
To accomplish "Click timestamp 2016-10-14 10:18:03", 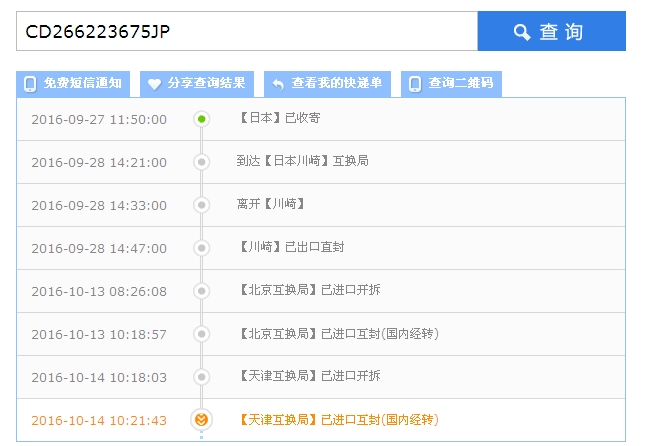I will 99,377.
